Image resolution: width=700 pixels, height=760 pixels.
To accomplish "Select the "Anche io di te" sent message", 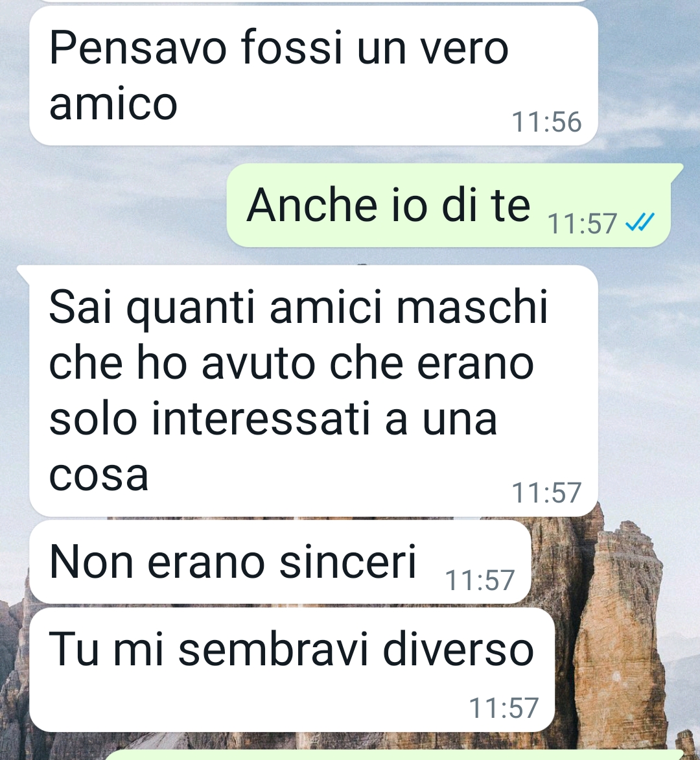I will (x=449, y=205).
